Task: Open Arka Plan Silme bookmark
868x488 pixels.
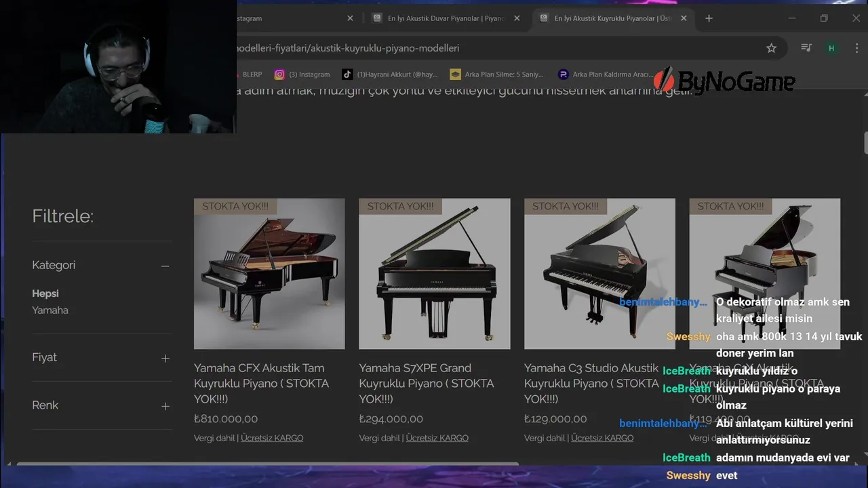Action: [497, 75]
